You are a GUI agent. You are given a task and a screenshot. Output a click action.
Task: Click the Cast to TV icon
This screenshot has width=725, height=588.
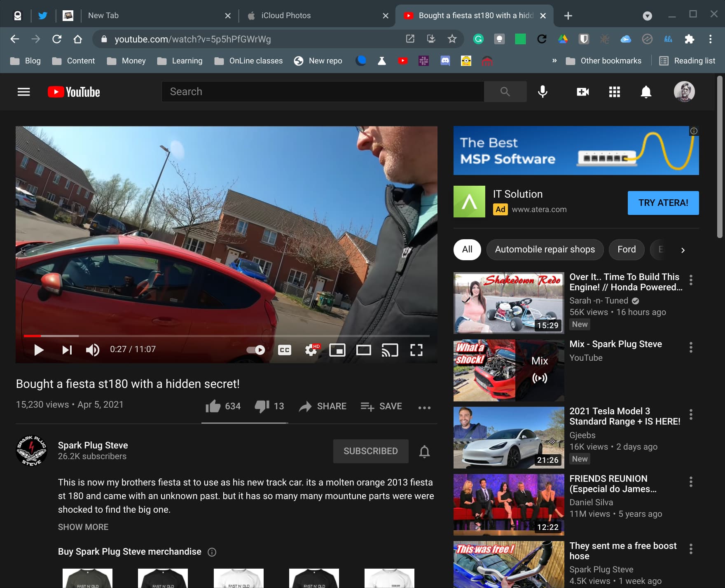390,350
